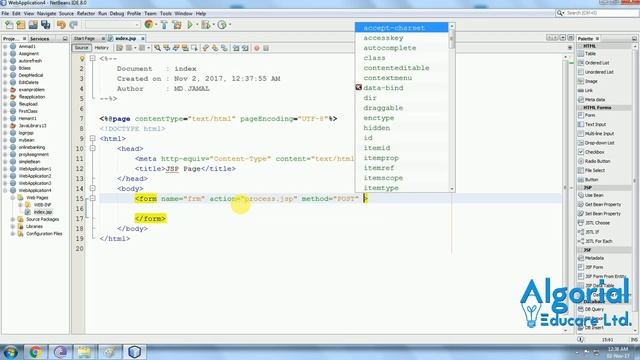This screenshot has width=640, height=360.
Task: Toggle Bookmark icon in editor toolbar
Action: [224, 48]
